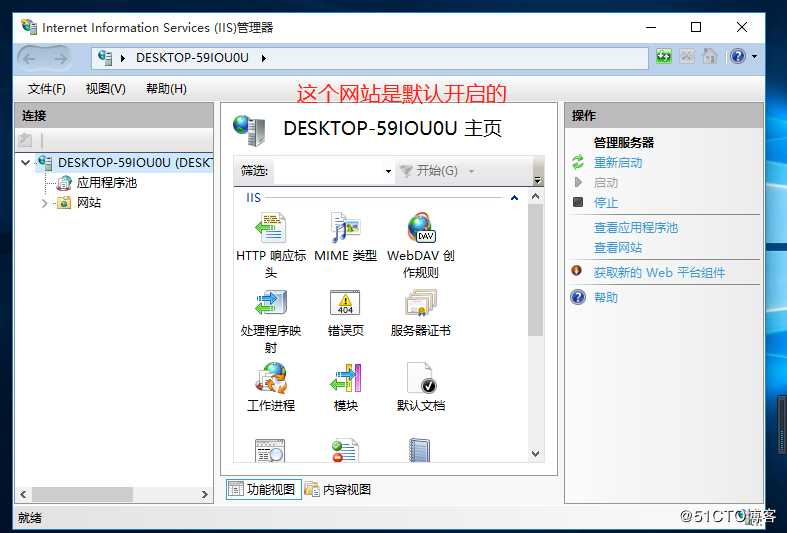Click the 帮助 link in 操作 panel
This screenshot has width=787, height=533.
point(606,298)
